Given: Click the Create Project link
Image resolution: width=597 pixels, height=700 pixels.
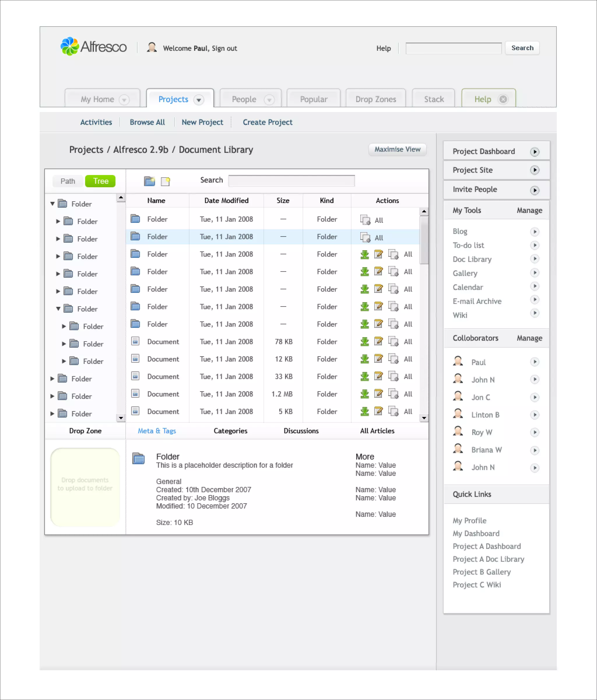Looking at the screenshot, I should [x=267, y=122].
